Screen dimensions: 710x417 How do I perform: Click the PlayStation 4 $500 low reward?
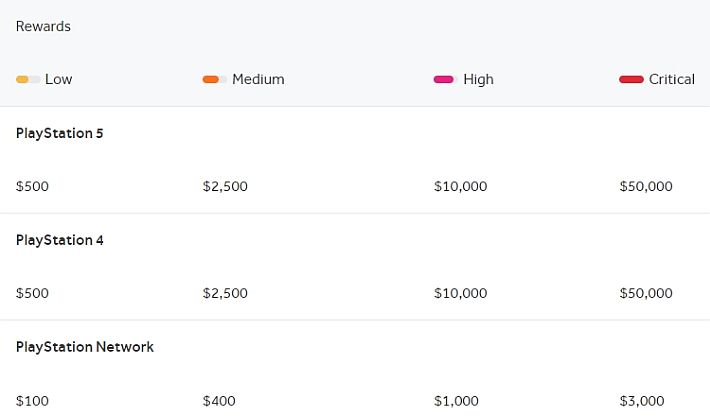coord(32,293)
